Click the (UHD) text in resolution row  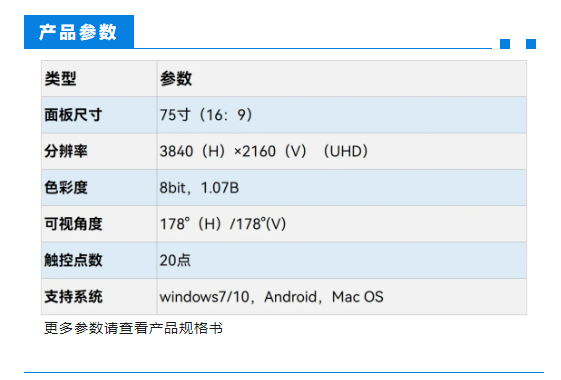tap(346, 151)
